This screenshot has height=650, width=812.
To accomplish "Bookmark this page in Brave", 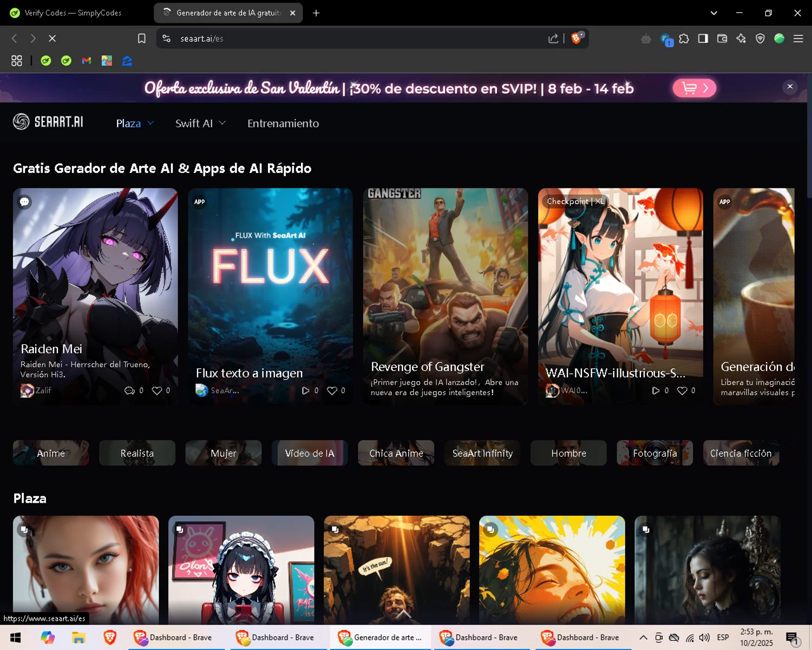I will 142,38.
